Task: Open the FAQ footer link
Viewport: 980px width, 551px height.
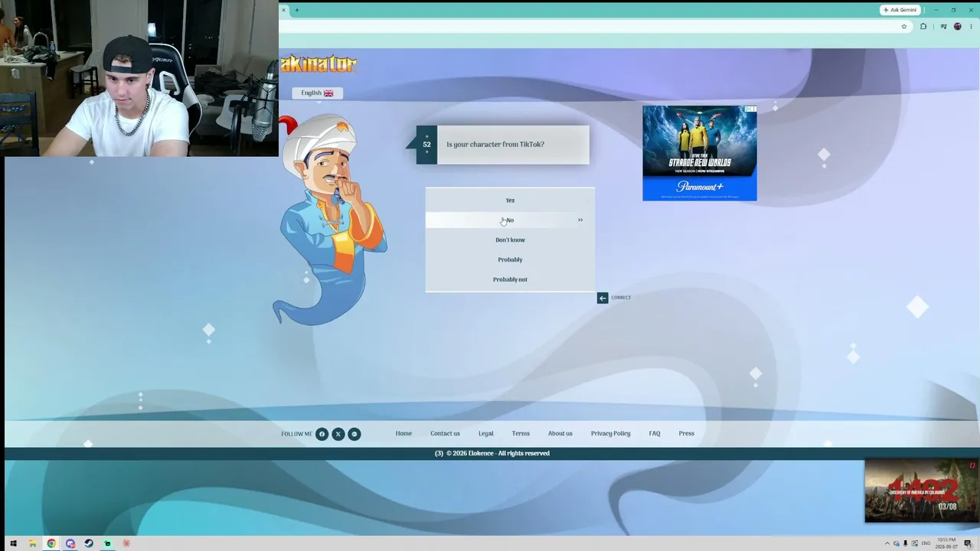Action: tap(655, 434)
